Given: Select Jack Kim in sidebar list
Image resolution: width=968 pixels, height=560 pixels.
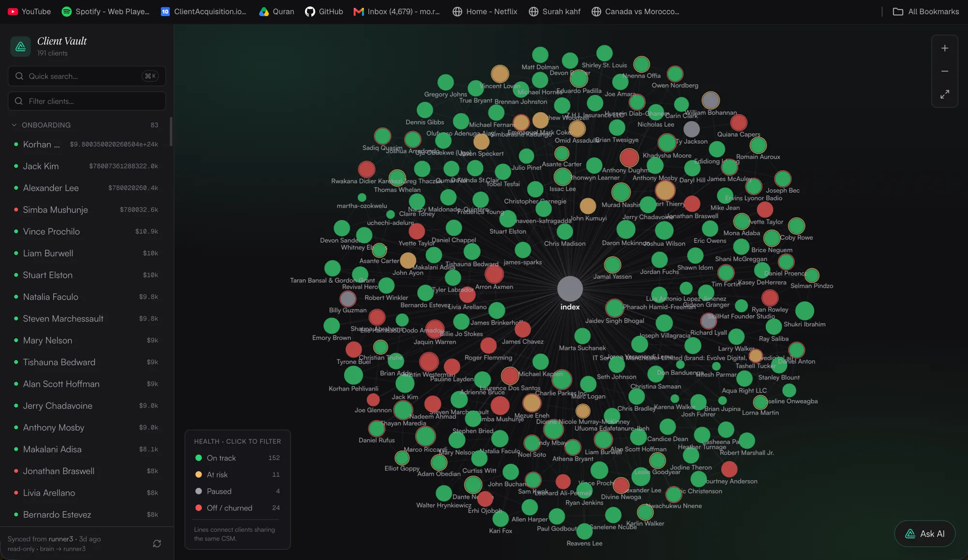Looking at the screenshot, I should click(x=87, y=166).
